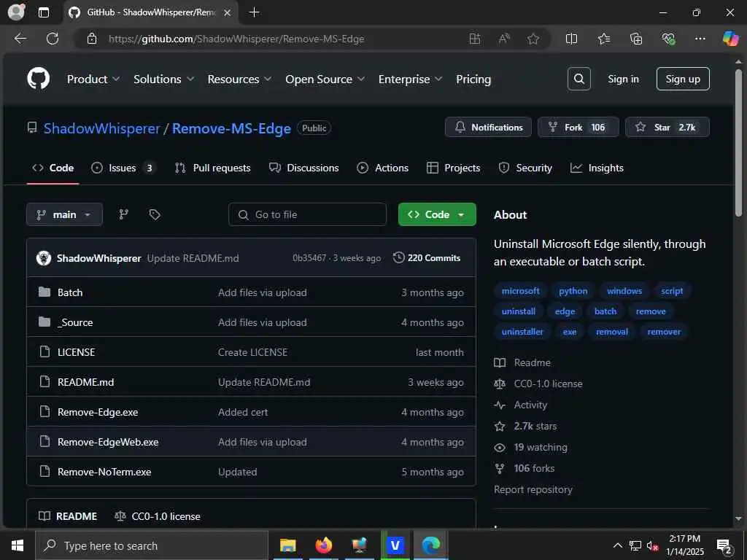747x560 pixels.
Task: Click the read aloud icon in address bar
Action: pos(504,39)
